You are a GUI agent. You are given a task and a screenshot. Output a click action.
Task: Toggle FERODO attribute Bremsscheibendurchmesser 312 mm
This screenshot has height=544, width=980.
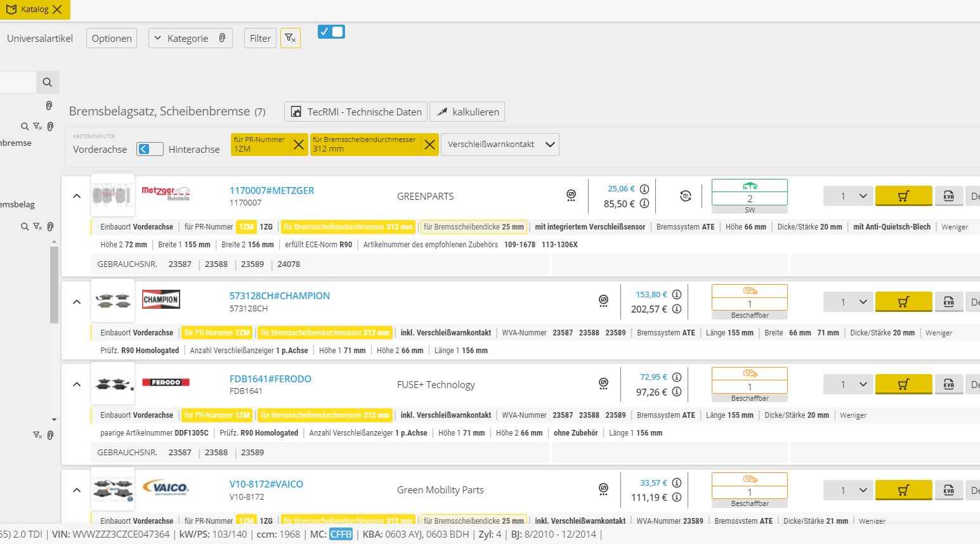click(x=325, y=415)
